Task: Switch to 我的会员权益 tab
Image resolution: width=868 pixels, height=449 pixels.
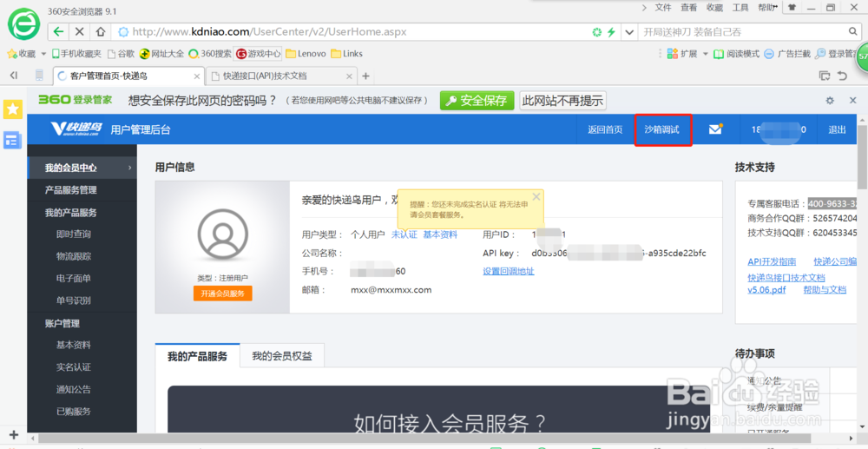Action: [x=282, y=356]
